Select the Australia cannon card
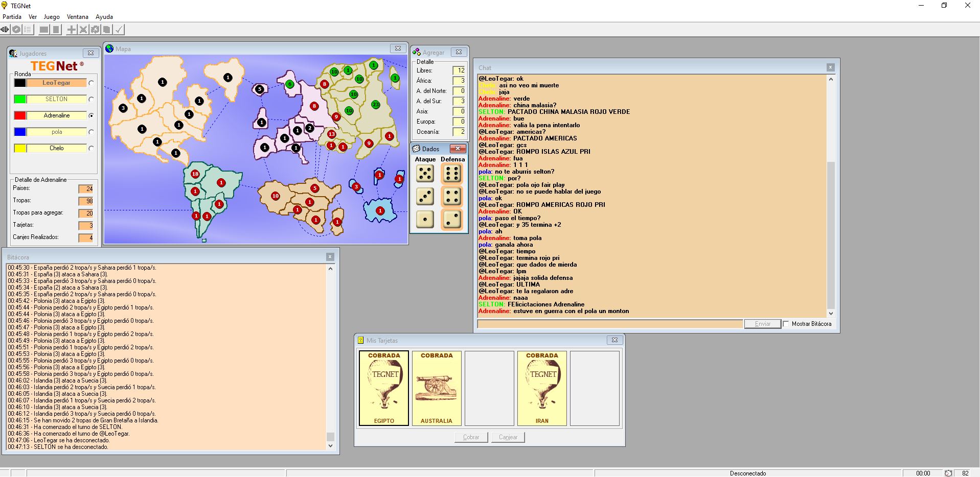 pos(437,388)
